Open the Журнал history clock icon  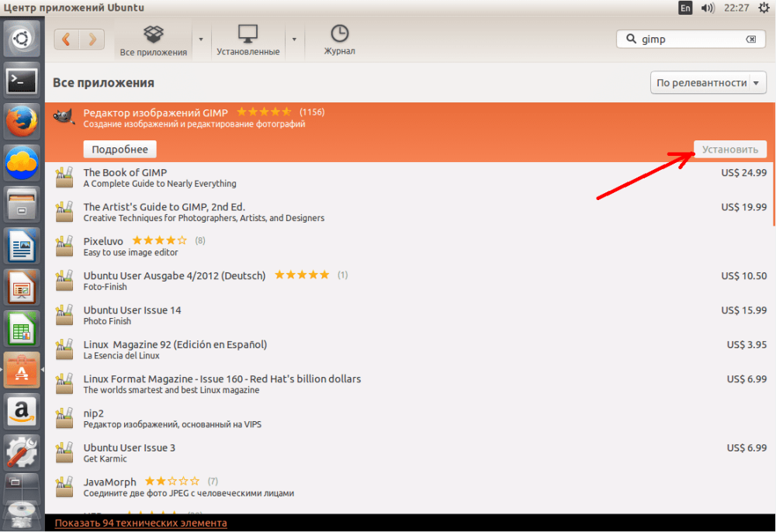click(340, 33)
